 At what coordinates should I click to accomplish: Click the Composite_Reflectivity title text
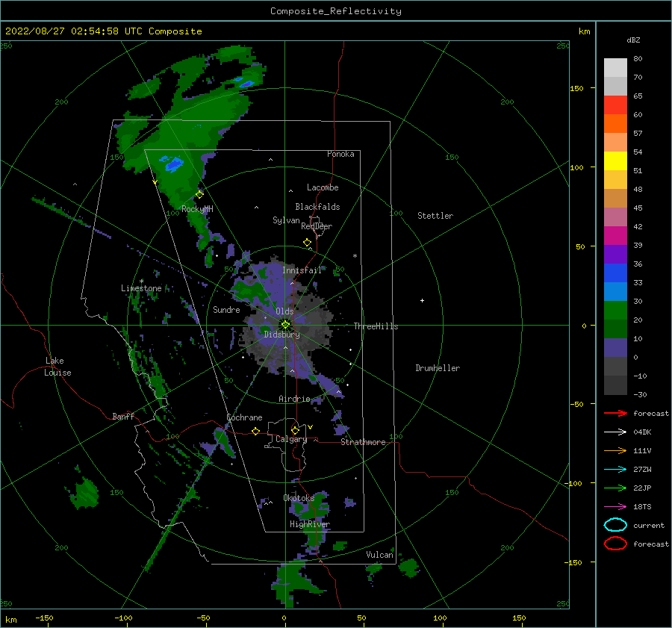tap(335, 11)
